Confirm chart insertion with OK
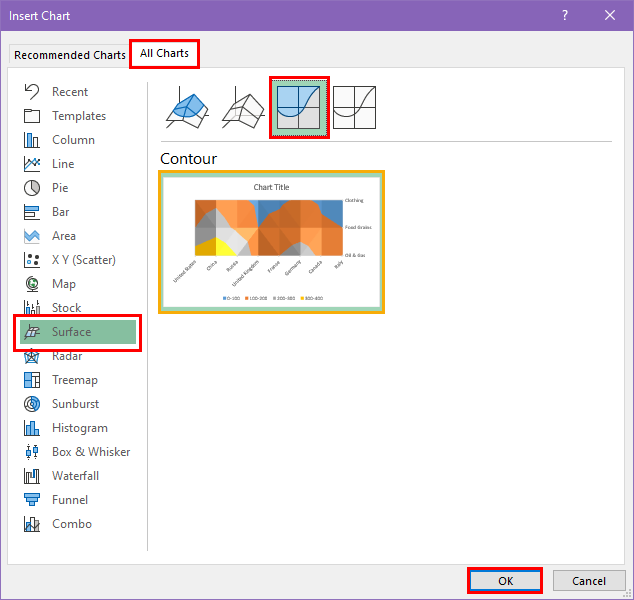Image resolution: width=634 pixels, height=600 pixels. tap(505, 581)
